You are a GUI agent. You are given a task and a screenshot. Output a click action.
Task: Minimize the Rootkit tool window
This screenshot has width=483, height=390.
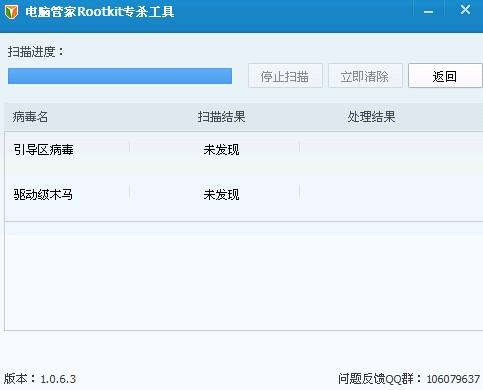point(429,11)
